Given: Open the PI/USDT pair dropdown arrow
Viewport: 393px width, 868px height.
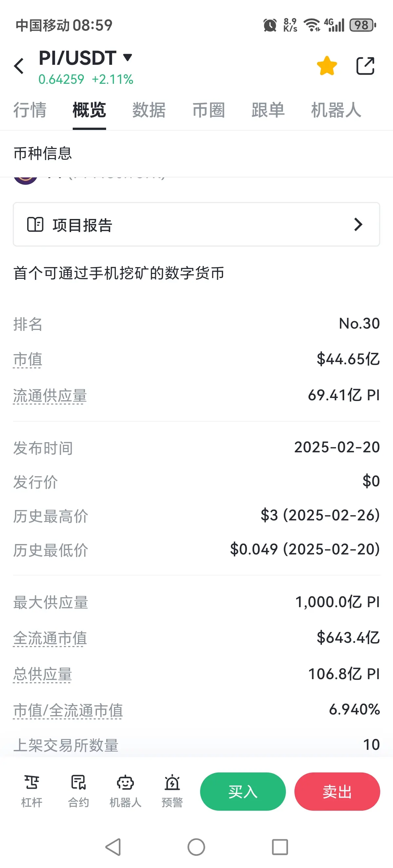Looking at the screenshot, I should 127,57.
